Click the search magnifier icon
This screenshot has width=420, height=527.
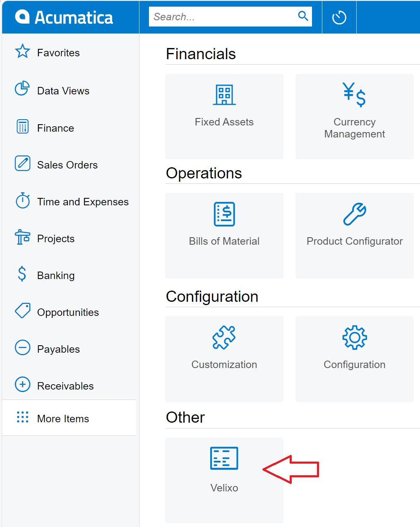tap(303, 16)
